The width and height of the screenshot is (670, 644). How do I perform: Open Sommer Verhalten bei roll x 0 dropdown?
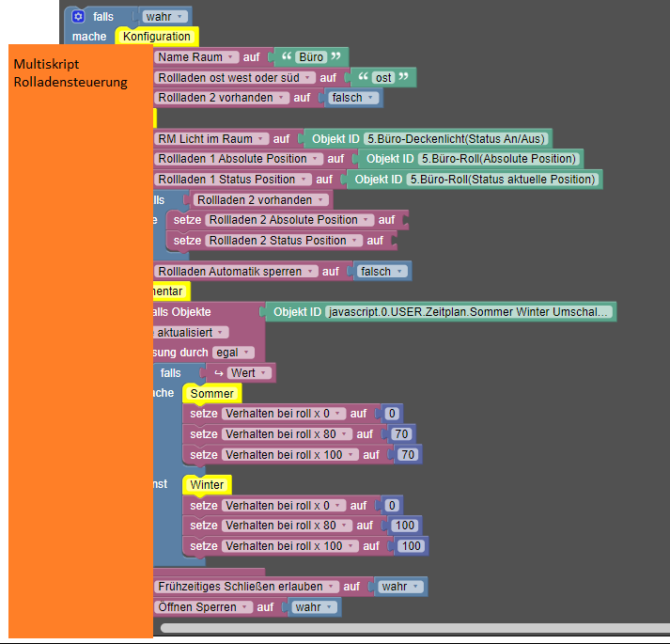[x=283, y=414]
